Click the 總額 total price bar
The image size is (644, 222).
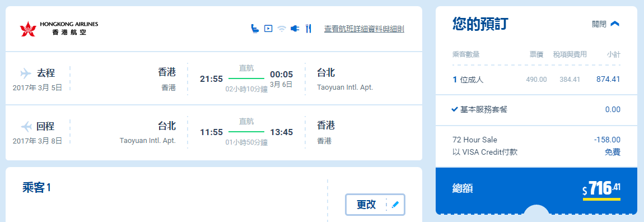point(536,189)
